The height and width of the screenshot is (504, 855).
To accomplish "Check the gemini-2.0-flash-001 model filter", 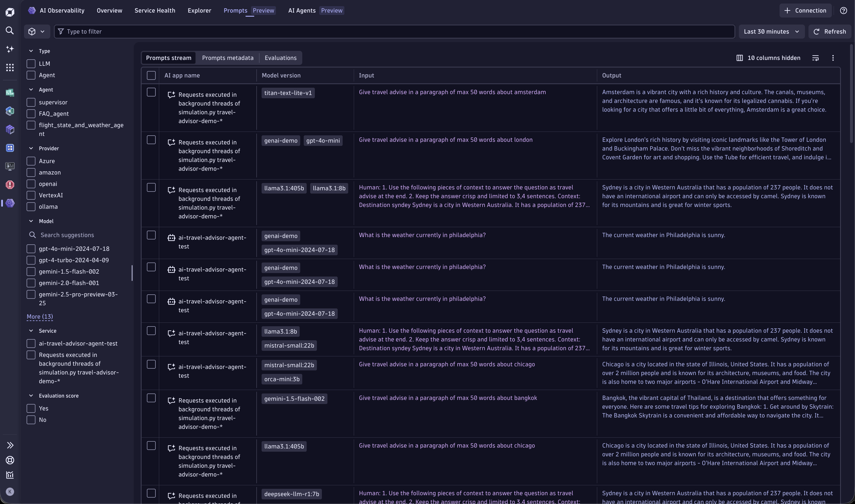I will point(31,283).
